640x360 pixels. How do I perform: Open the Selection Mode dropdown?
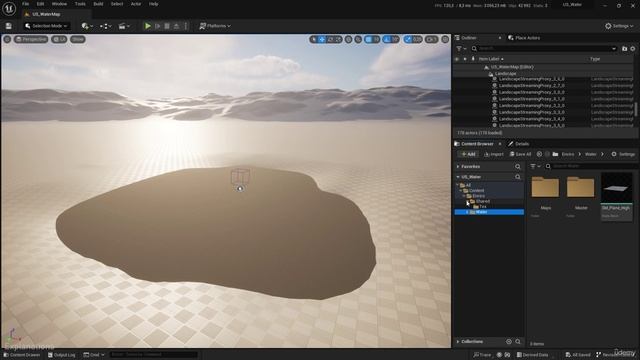(46, 26)
